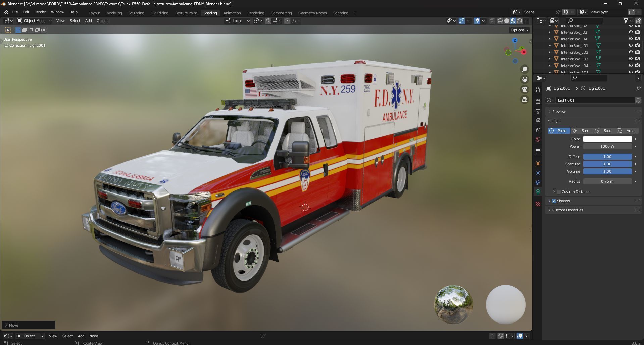Click the new collection icon in outliner

(638, 21)
